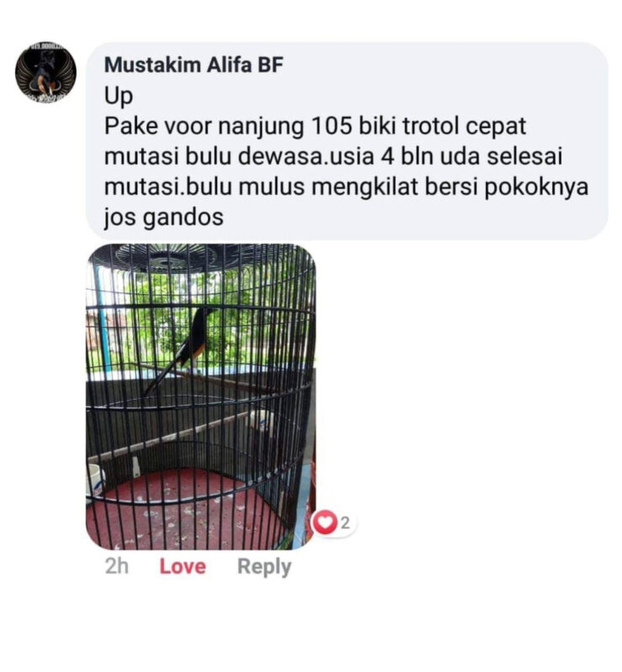Click the "mutasi bulu dewasa" text line

pyautogui.click(x=333, y=156)
